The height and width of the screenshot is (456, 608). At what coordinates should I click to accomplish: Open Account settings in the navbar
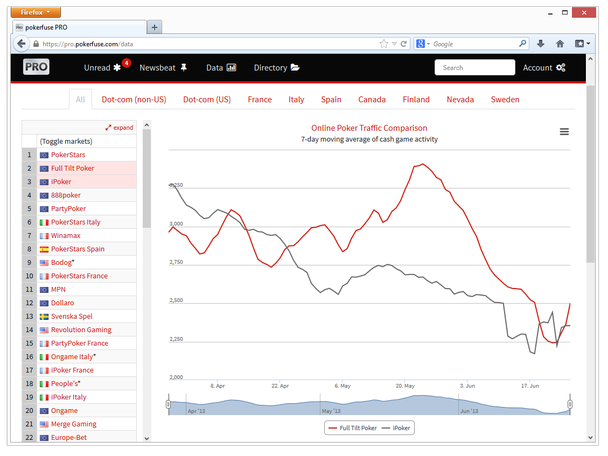(x=544, y=68)
